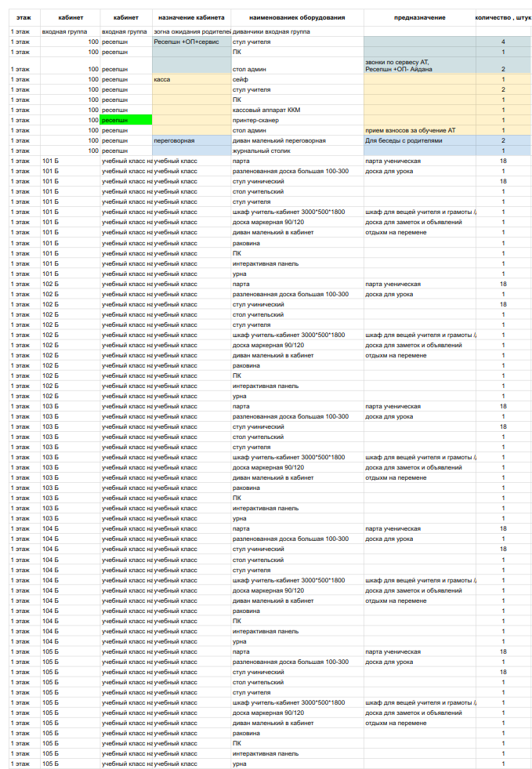Select 'отдыхм на перемене' for room 105 Б
The image size is (532, 769).
point(420,723)
